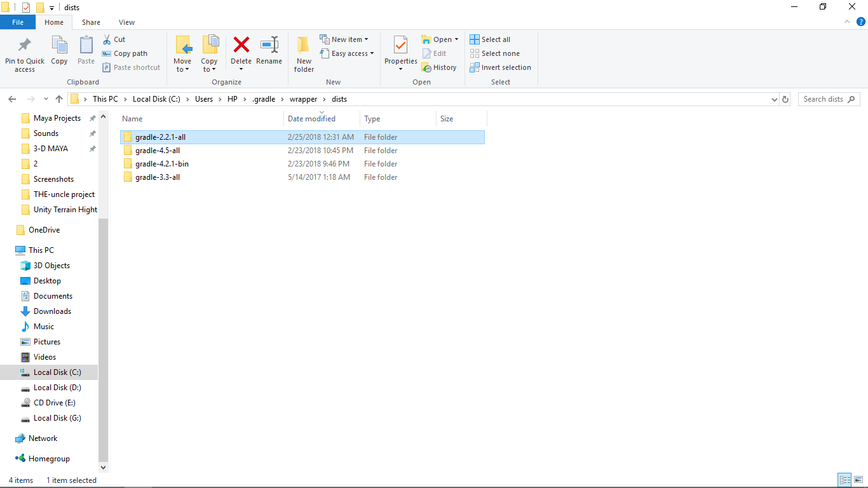Click Select none in ribbon

pyautogui.click(x=494, y=53)
